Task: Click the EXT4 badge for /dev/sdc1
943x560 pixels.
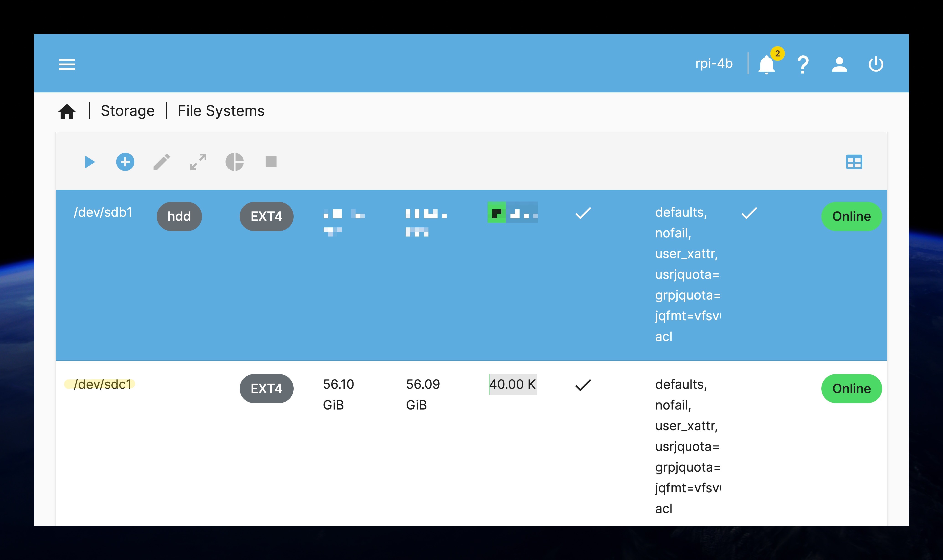Action: 266,388
